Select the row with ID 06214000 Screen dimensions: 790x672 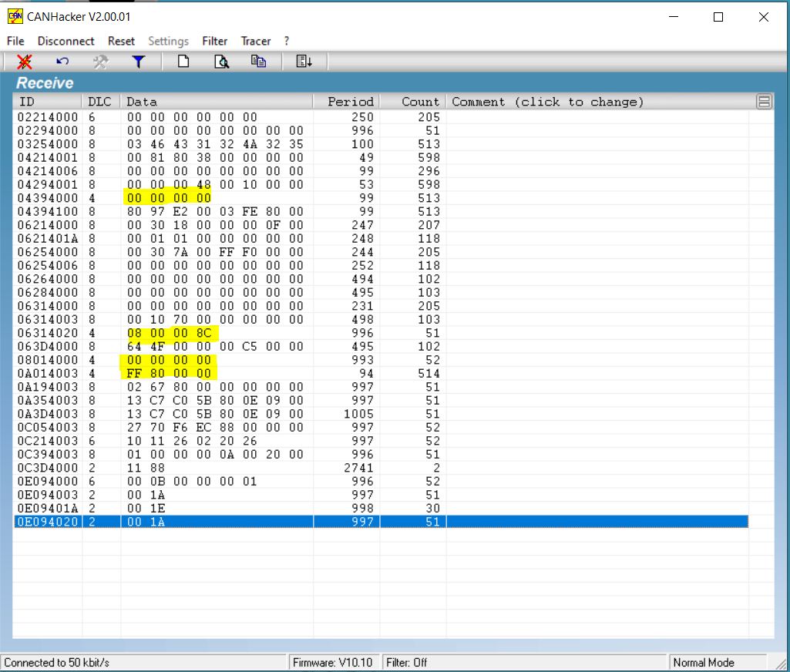click(x=381, y=225)
